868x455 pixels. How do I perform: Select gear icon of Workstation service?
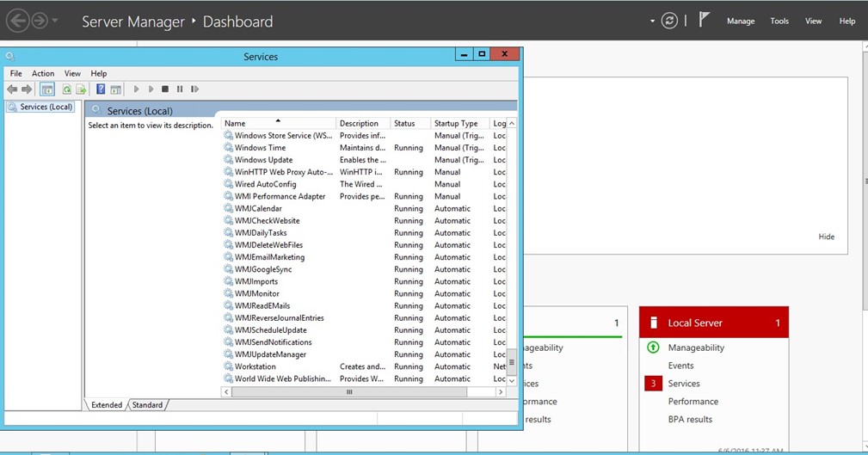(x=228, y=366)
